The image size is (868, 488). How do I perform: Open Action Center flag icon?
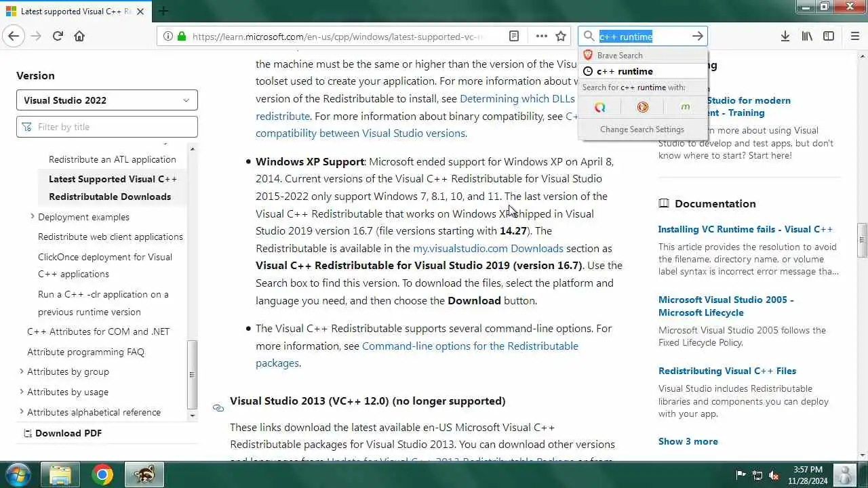741,475
